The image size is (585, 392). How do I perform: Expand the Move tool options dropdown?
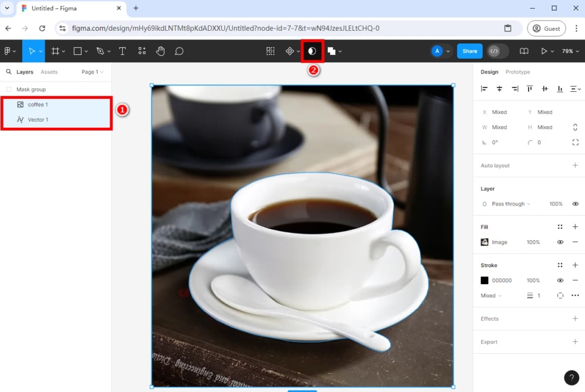coord(40,51)
